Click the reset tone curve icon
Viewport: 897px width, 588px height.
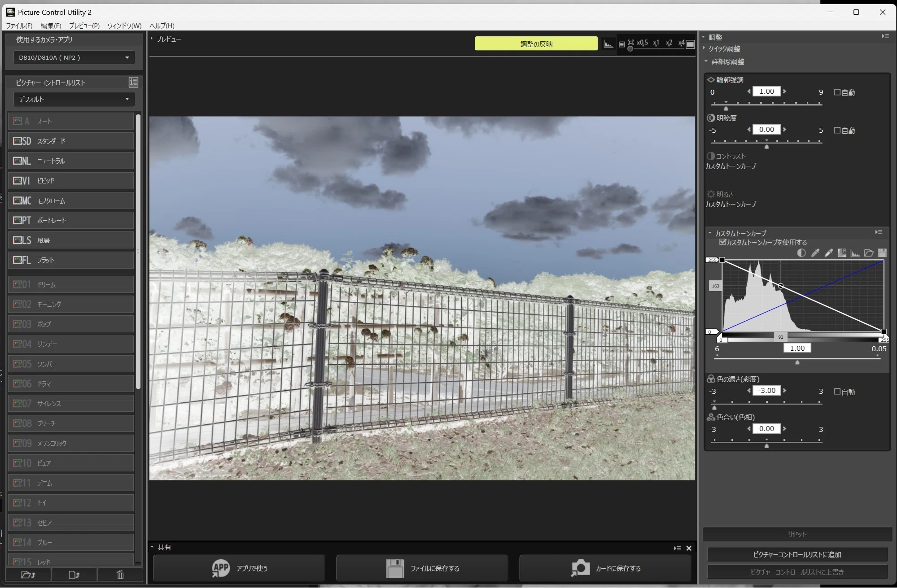(x=842, y=253)
